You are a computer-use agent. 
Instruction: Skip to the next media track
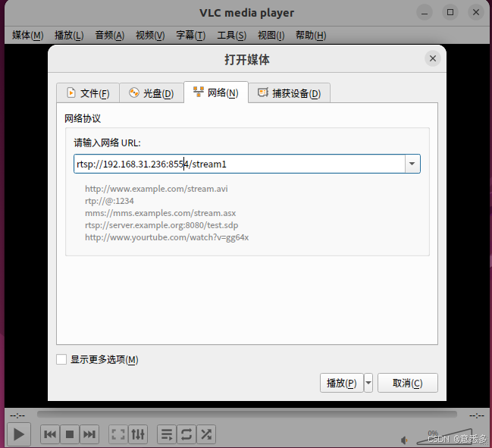coord(89,434)
